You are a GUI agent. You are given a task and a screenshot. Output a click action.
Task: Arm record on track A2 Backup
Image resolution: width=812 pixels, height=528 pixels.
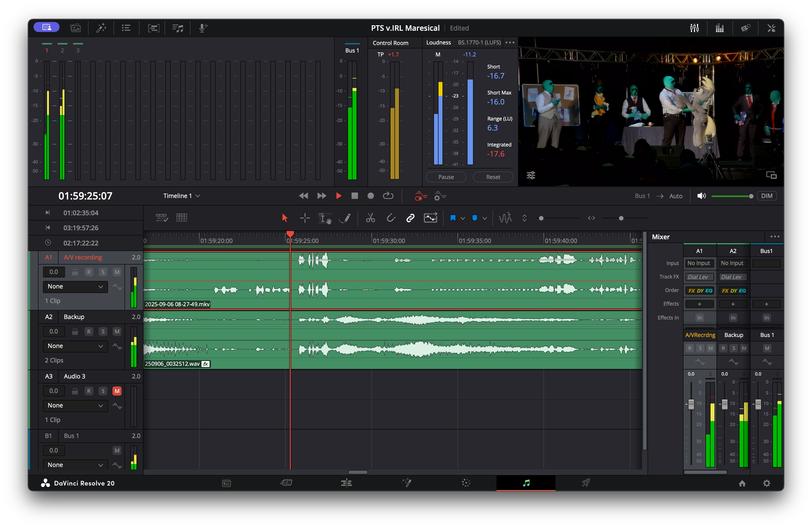coord(89,331)
